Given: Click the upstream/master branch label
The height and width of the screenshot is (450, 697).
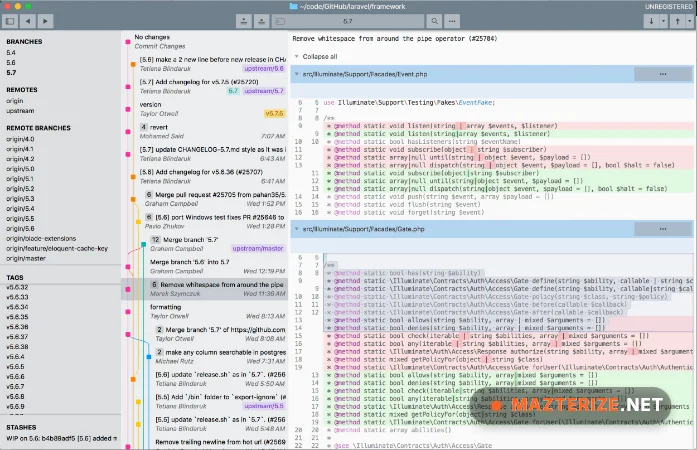Looking at the screenshot, I should click(x=258, y=249).
